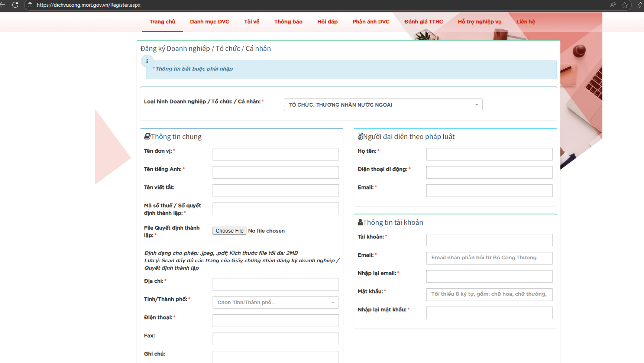Focus the Tên đơn vị input field
Screen dimensions: 644x363
tap(275, 154)
